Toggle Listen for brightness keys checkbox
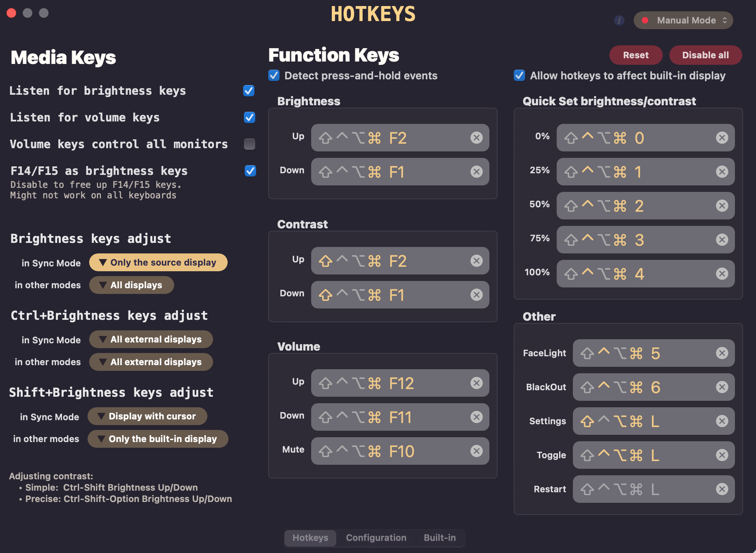The height and width of the screenshot is (553, 756). (x=249, y=91)
